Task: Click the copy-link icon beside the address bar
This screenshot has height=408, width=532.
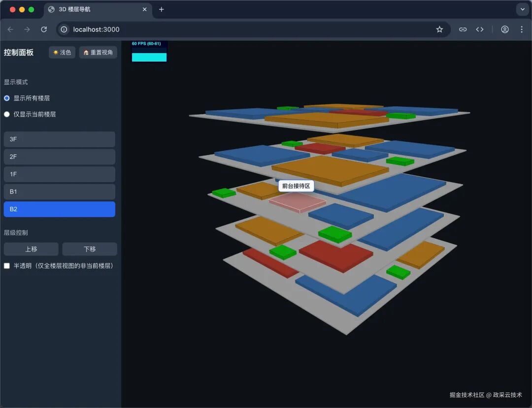Action: click(463, 29)
